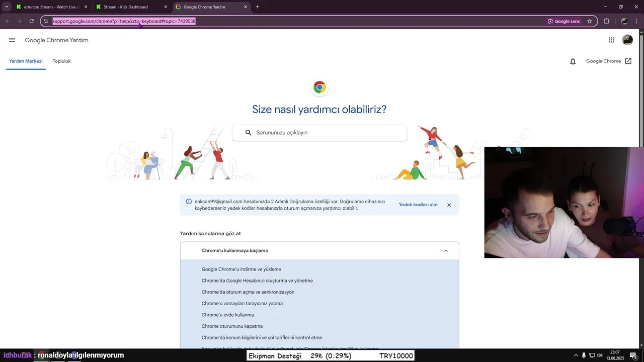Open the Chrome three-dot menu
Viewport: 644px width, 362px height.
637,21
